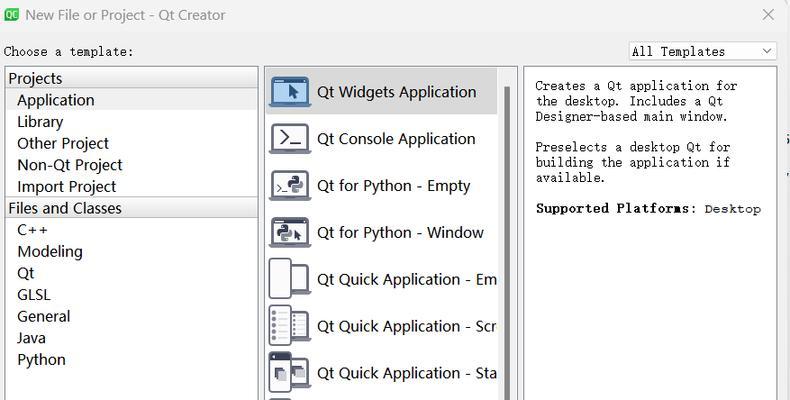The image size is (790, 400).
Task: Click the Qt Quick Application - Stack icon
Action: [x=290, y=372]
